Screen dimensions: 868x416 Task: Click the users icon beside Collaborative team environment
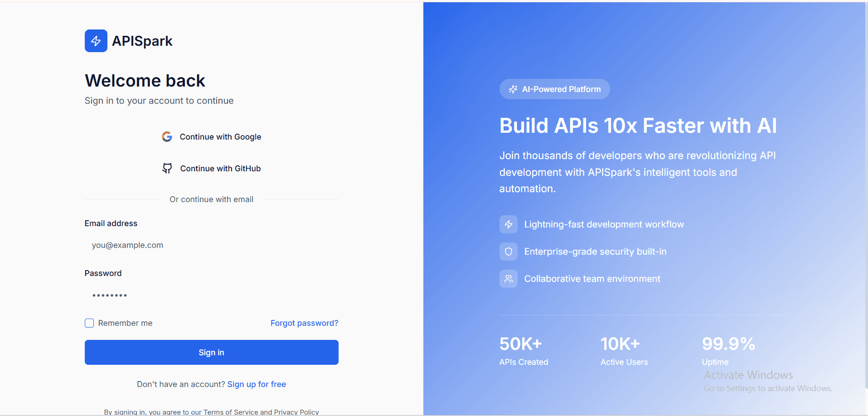click(x=509, y=279)
